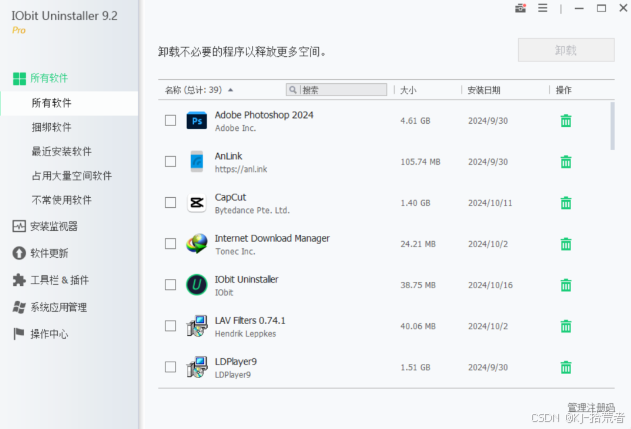631x429 pixels.
Task: Click the 卸载 uninstall button
Action: click(566, 50)
